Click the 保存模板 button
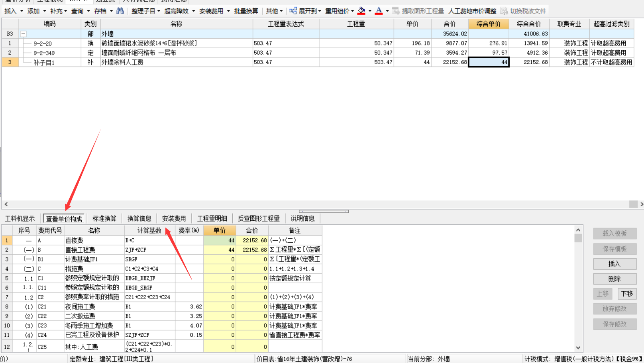 [615, 249]
